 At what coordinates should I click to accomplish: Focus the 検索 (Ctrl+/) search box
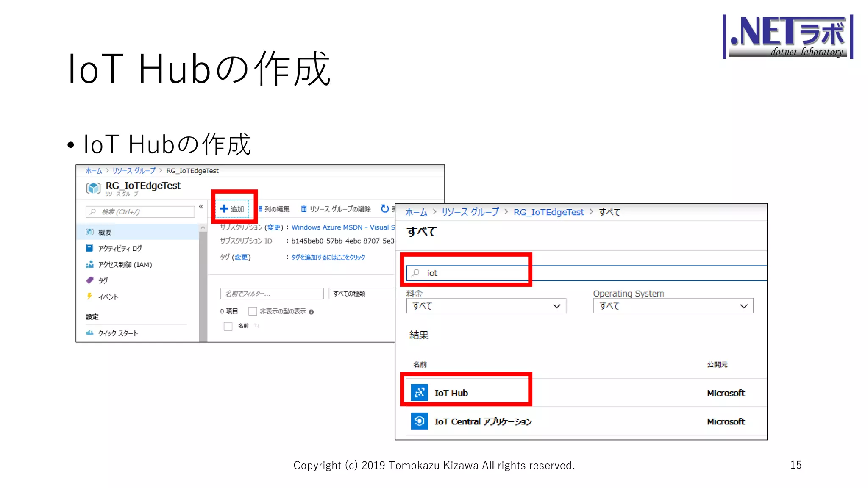coord(140,211)
